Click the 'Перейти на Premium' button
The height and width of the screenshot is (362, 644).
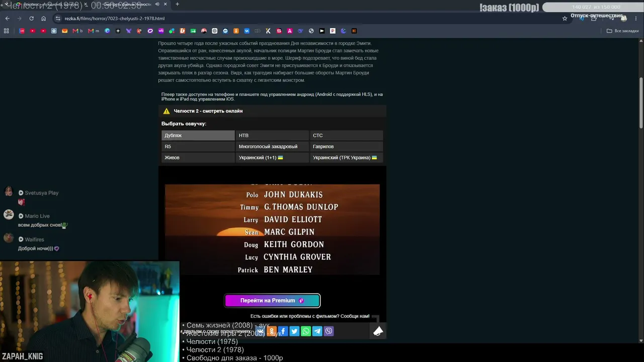point(272,301)
